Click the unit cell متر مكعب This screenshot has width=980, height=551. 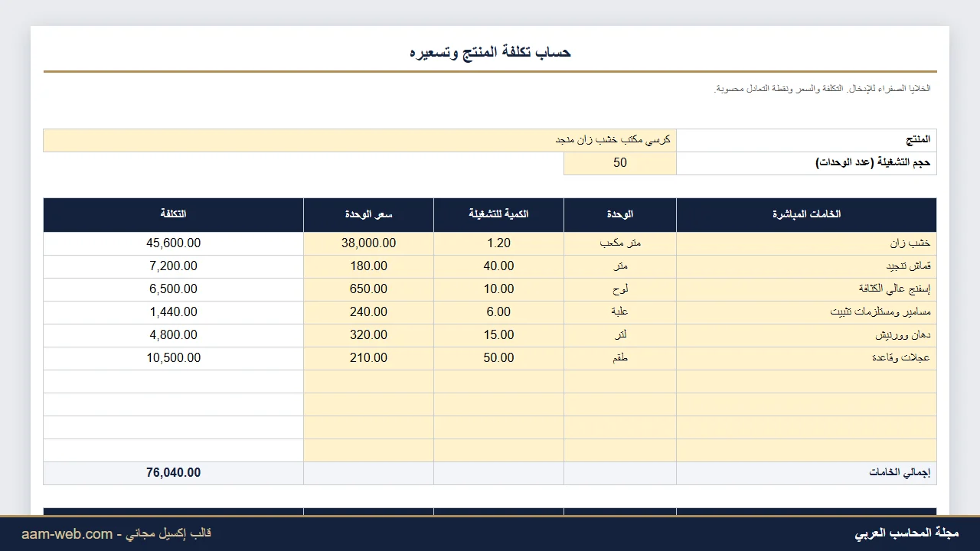pos(620,243)
